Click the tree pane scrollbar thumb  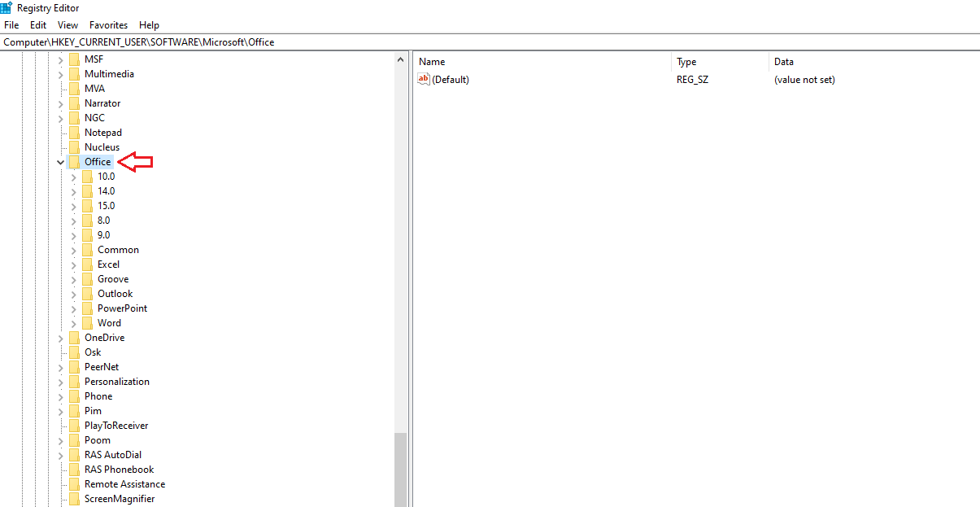pyautogui.click(x=400, y=470)
